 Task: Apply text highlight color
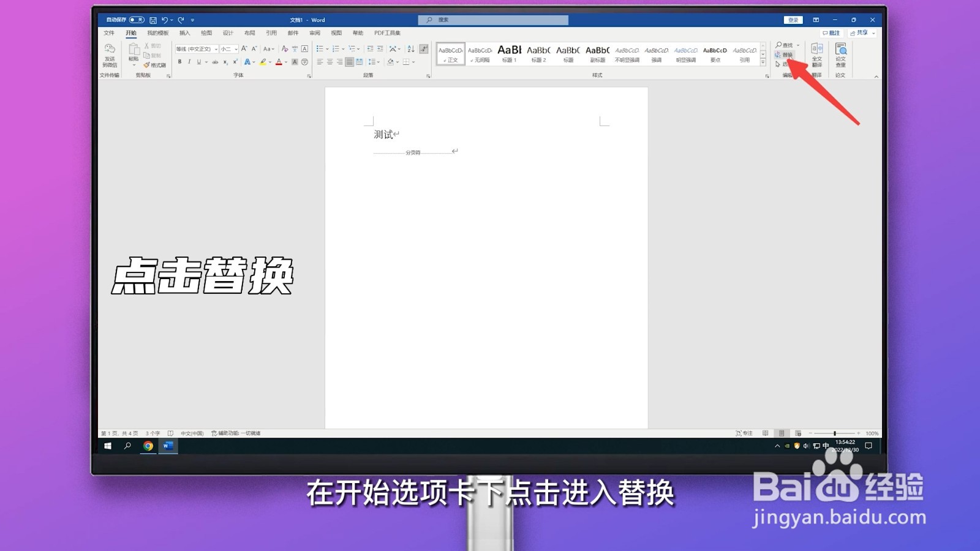click(x=263, y=61)
